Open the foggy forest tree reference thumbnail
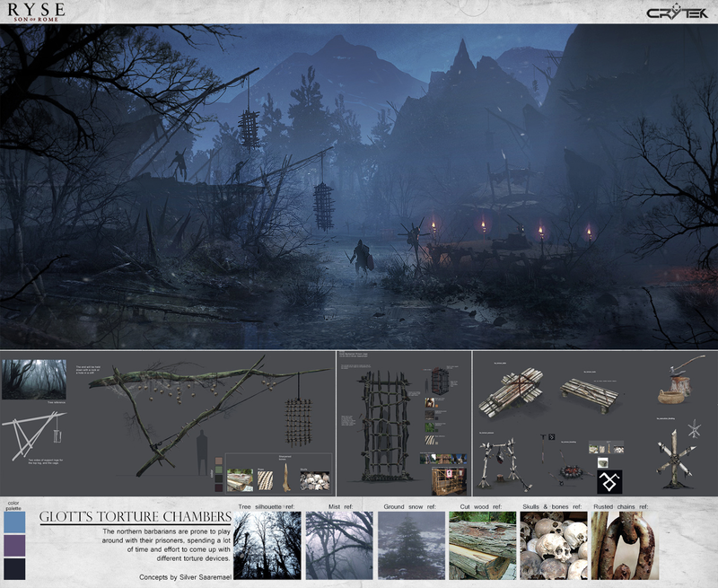This screenshot has width=718, height=588. point(34,379)
